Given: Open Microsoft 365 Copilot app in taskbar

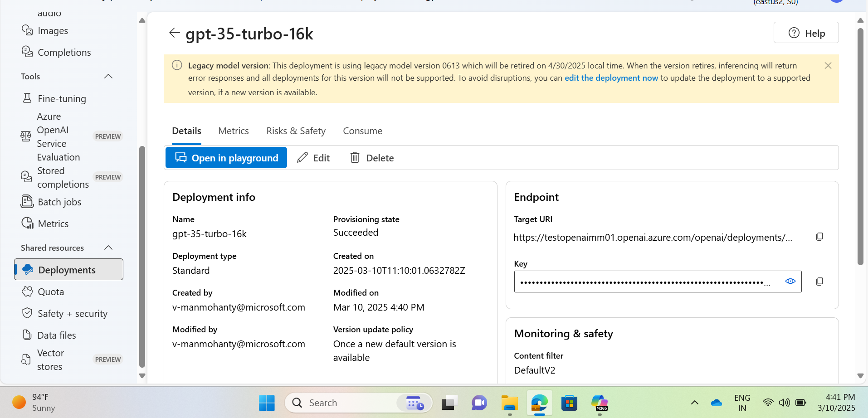Looking at the screenshot, I should 600,403.
